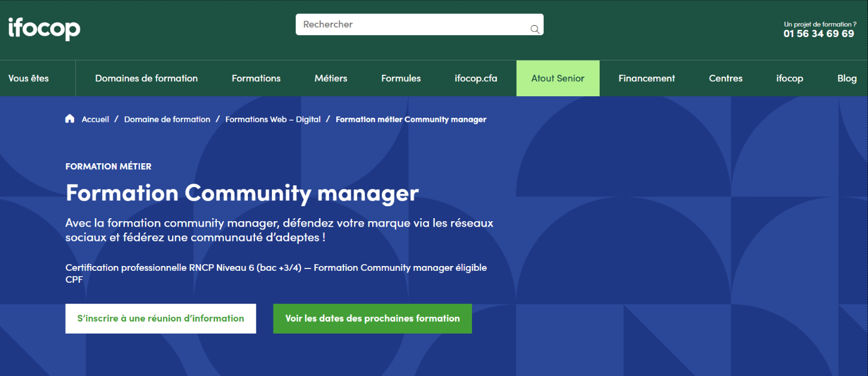Screen dimensions: 868x376
Task: Click S'inscrire à une réunion d'information
Action: 160,318
